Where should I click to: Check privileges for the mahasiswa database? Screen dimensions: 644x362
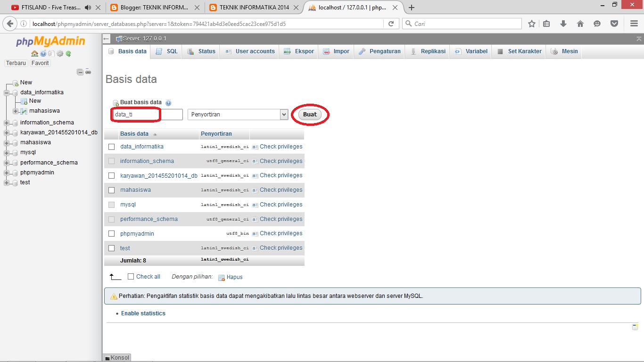[x=281, y=189]
